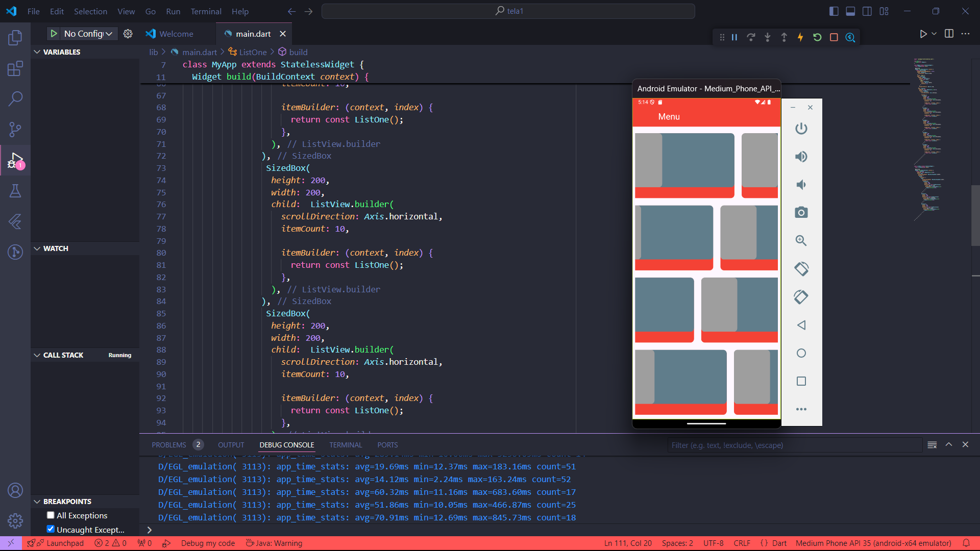980x551 pixels.
Task: Open launch.json via gear icon
Action: pyautogui.click(x=128, y=34)
